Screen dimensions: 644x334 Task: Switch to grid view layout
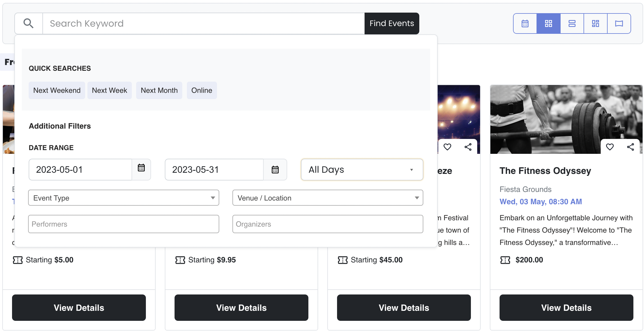pos(548,23)
